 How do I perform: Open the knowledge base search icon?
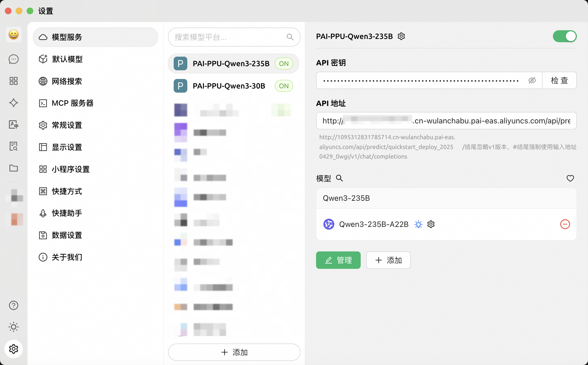14,146
